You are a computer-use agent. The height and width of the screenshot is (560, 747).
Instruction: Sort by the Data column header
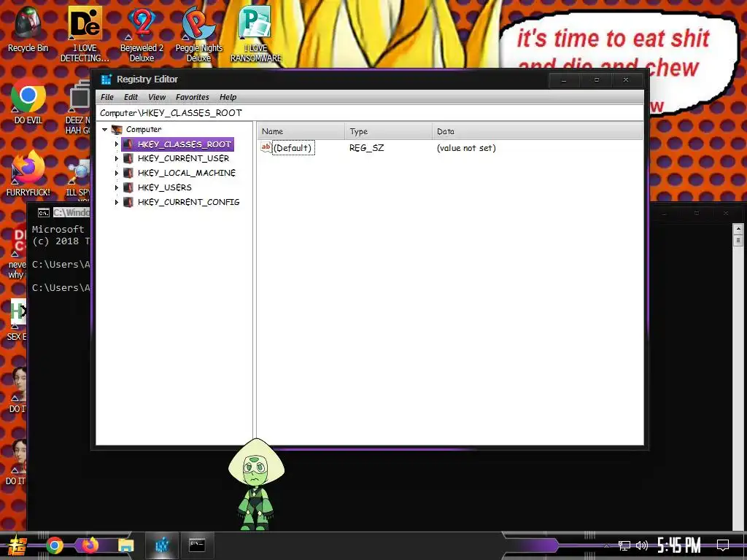[538, 131]
